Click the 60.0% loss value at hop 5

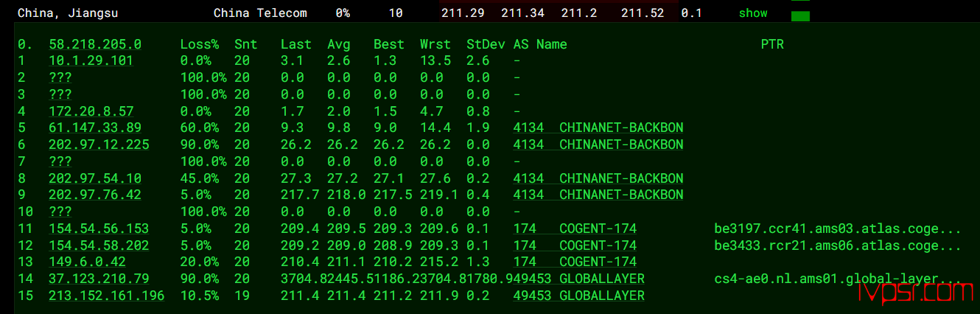click(199, 128)
